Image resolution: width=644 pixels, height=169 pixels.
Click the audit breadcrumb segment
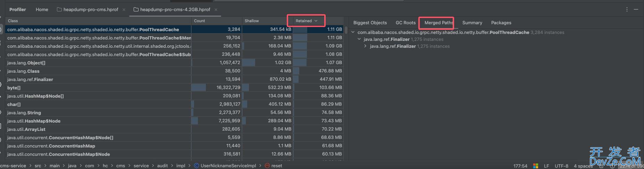click(162, 166)
